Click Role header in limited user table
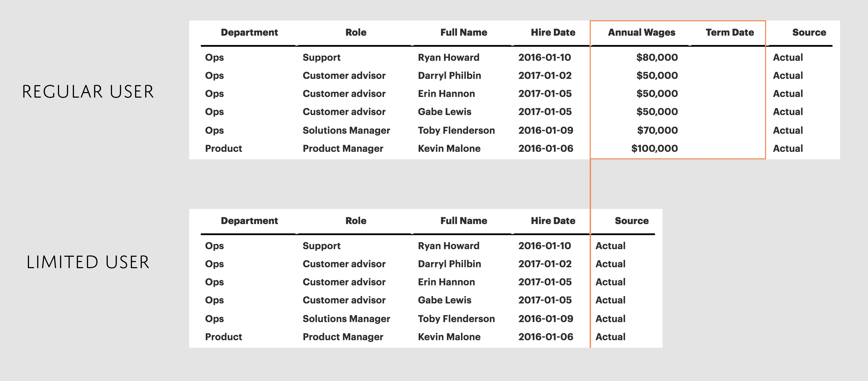Screen dimensions: 868x381 (x=356, y=221)
